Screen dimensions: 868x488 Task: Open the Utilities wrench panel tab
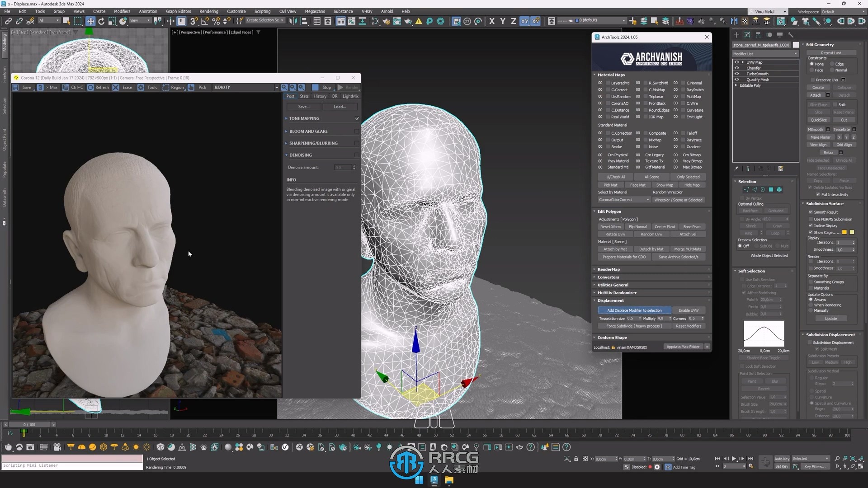coord(791,35)
